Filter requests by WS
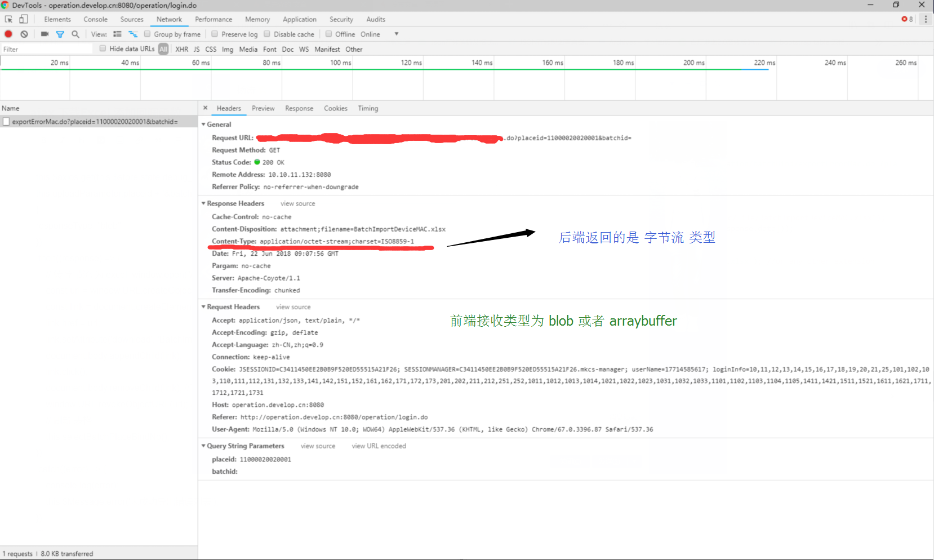Image resolution: width=934 pixels, height=560 pixels. coord(304,49)
